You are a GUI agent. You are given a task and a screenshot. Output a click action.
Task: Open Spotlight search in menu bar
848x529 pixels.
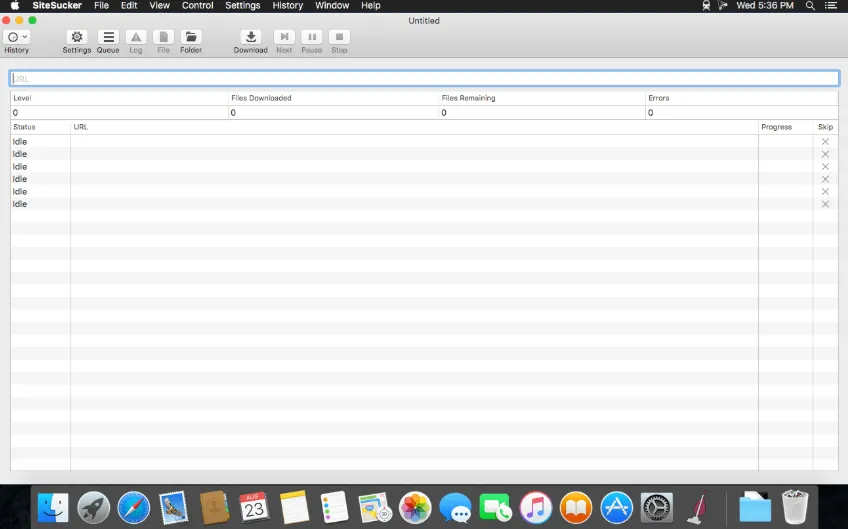(x=810, y=5)
